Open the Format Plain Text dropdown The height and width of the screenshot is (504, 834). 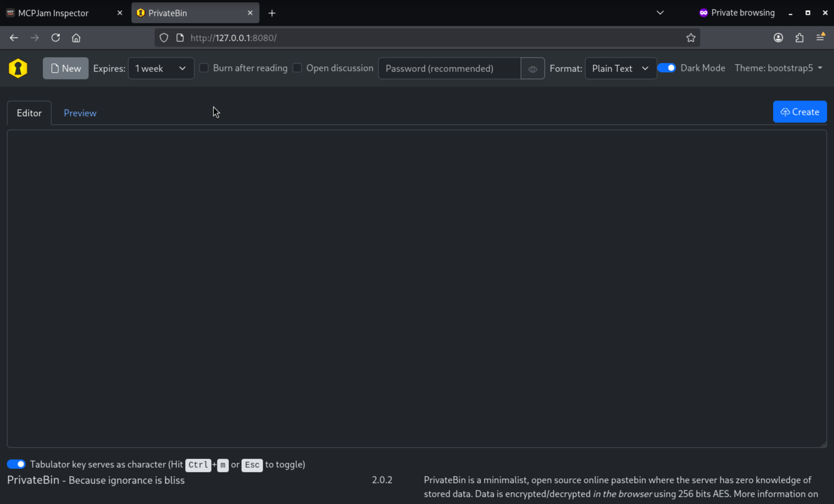coord(620,69)
